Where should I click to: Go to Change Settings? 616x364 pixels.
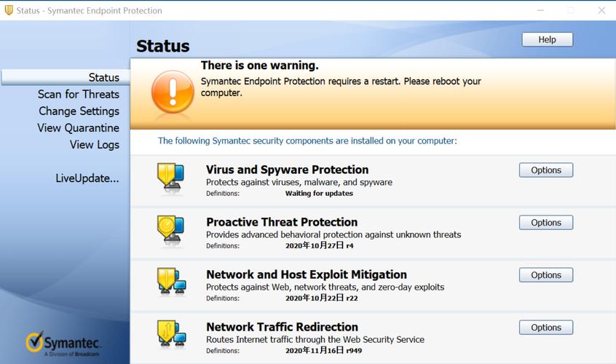79,111
